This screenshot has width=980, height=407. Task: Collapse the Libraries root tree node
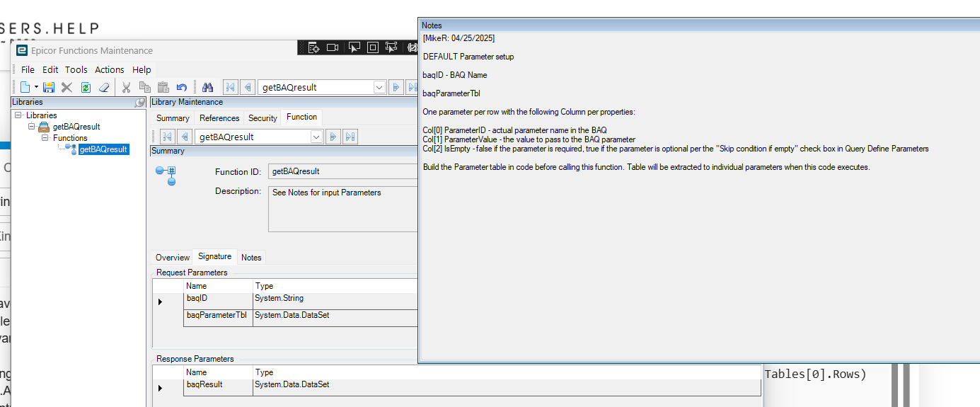click(x=18, y=115)
